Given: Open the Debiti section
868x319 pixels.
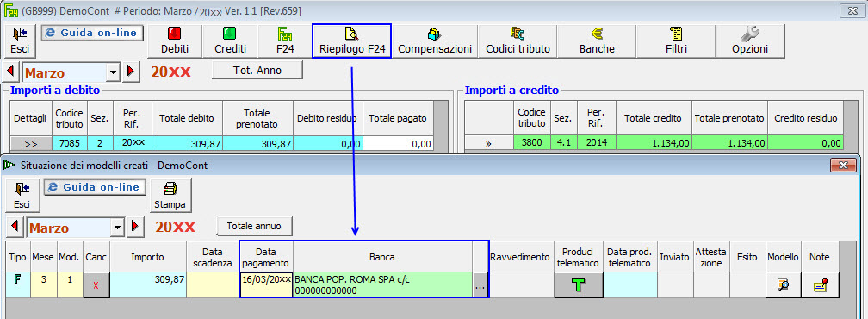Looking at the screenshot, I should (x=175, y=41).
